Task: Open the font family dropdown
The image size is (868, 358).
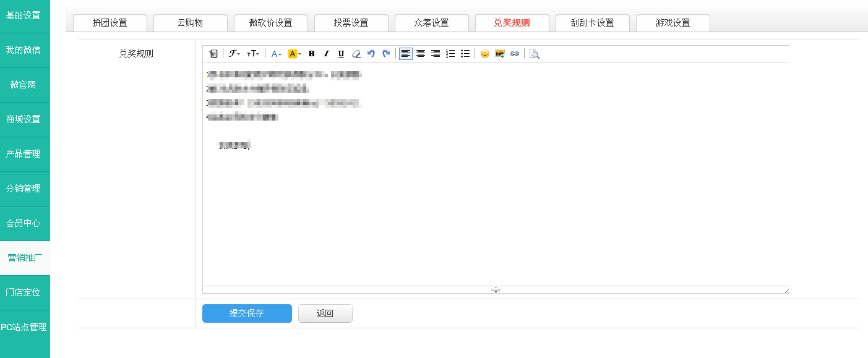Action: (234, 54)
